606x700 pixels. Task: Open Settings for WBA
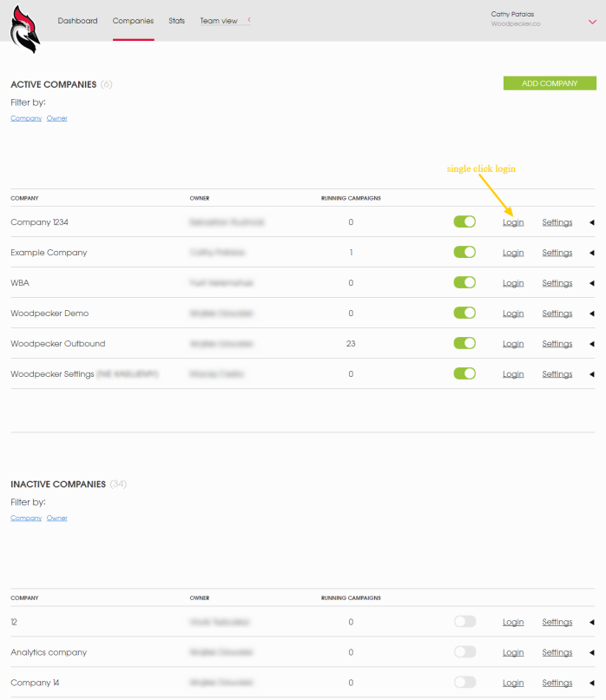tap(557, 283)
